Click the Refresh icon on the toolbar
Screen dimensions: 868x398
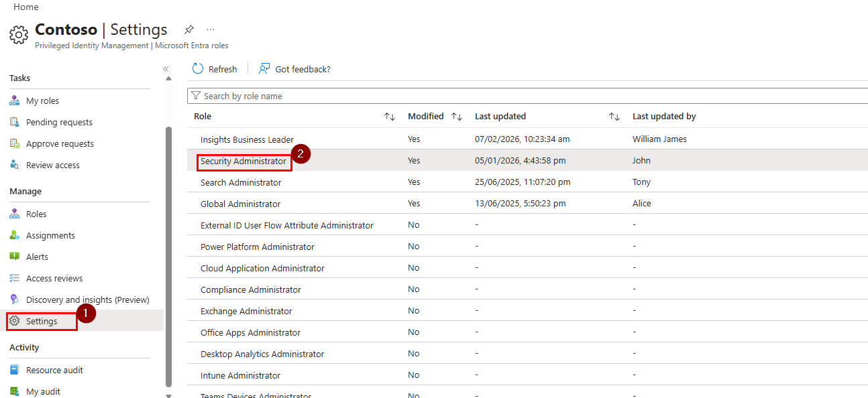click(x=197, y=68)
